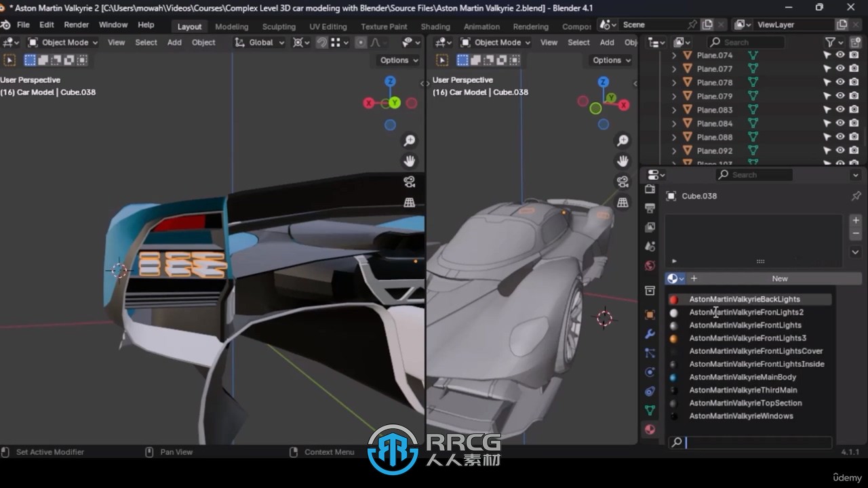Hide Plane.077 in viewport via eye
The height and width of the screenshot is (488, 868).
click(x=840, y=69)
